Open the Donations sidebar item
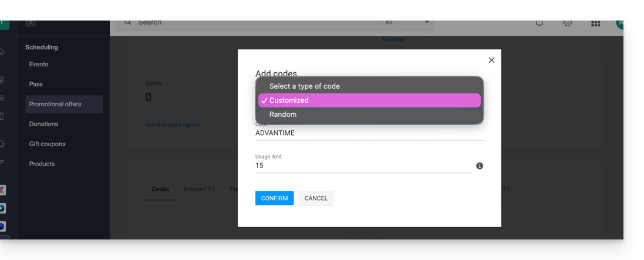This screenshot has height=260, width=644. click(43, 124)
